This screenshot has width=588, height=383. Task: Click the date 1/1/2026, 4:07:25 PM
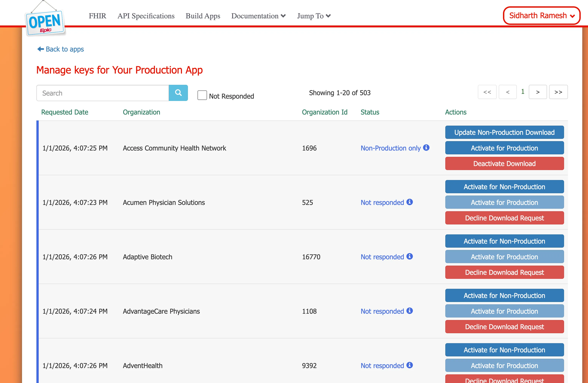(75, 148)
